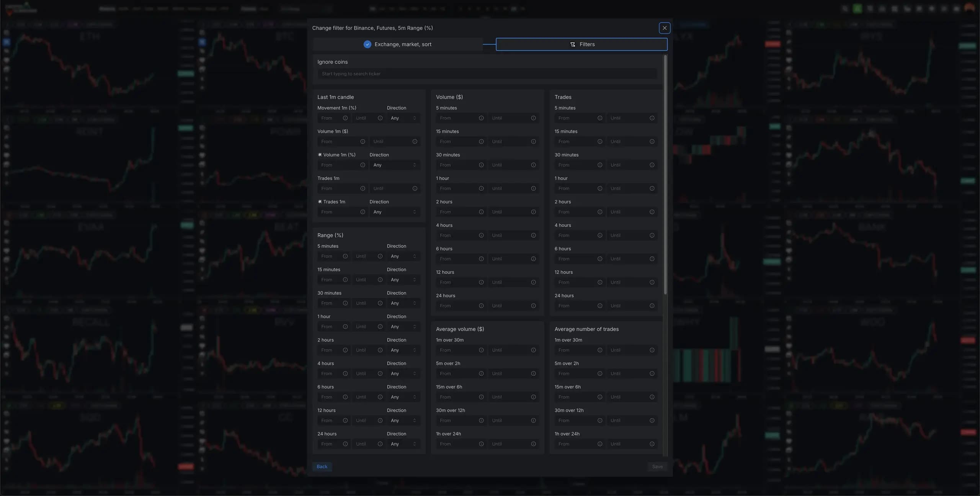980x496 pixels.
Task: Open Volume 1m (%) Direction dropdown
Action: point(394,165)
